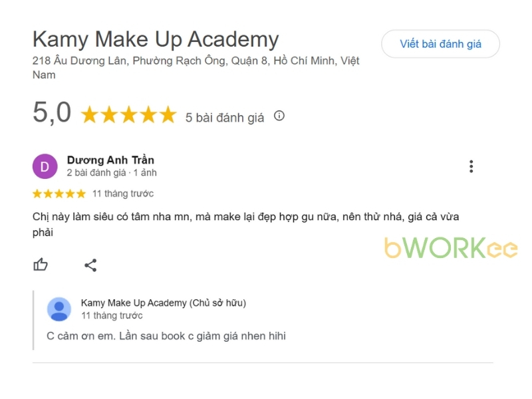Open the 5 bài đánh giá link
The width and height of the screenshot is (532, 399).
tap(224, 115)
